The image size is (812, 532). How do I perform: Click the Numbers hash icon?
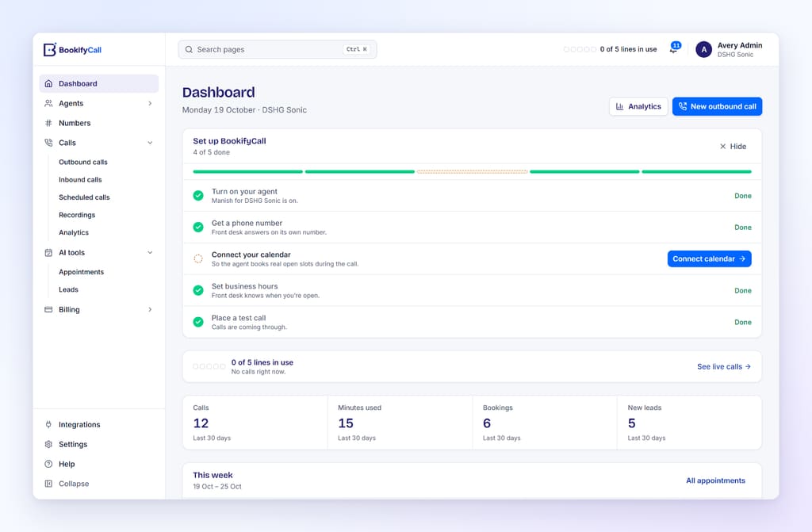click(x=48, y=123)
